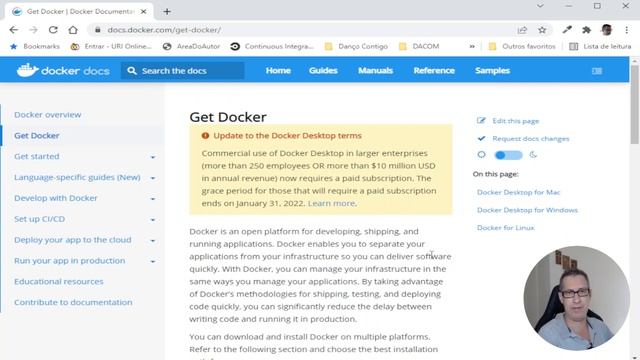
Task: Open the Chrome three-dot menu
Action: click(x=627, y=30)
